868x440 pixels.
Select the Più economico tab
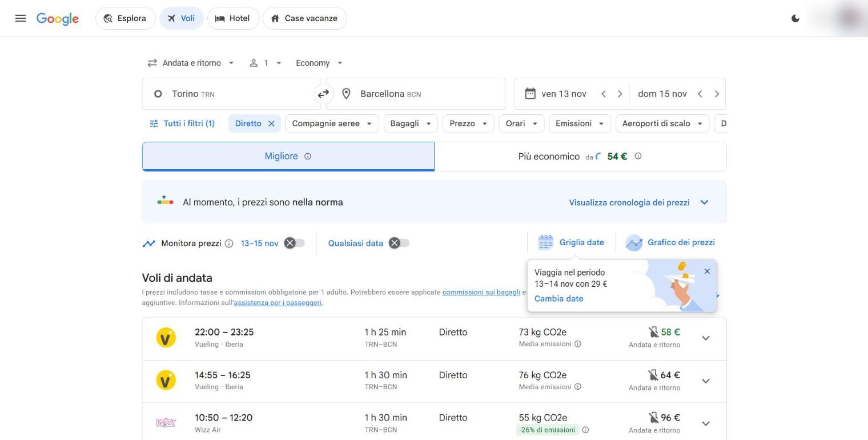point(580,157)
